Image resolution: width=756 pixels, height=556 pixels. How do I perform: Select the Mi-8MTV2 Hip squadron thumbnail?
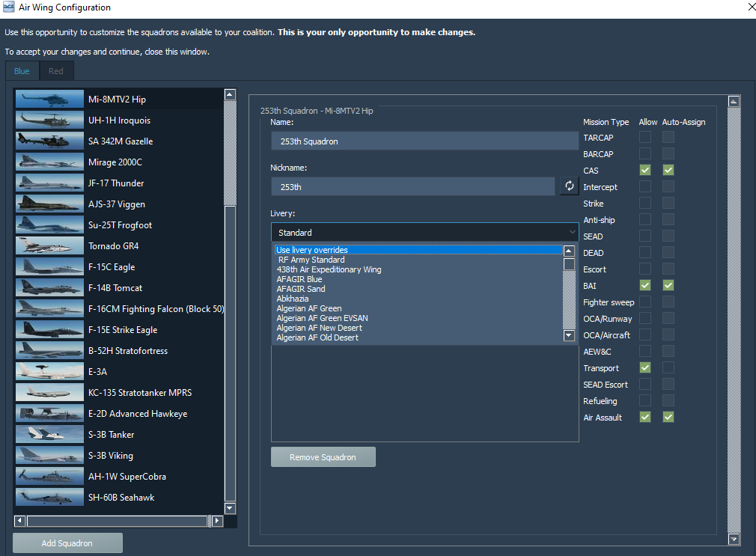[x=49, y=98]
